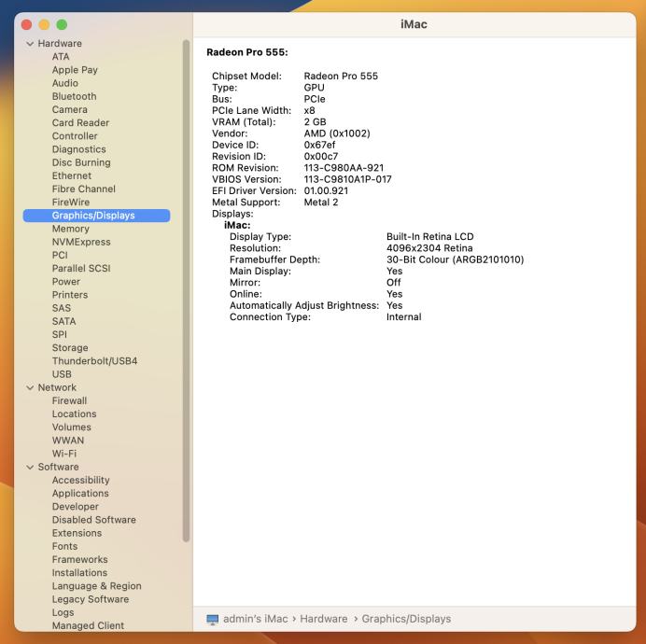Collapse the Software section

tap(30, 467)
